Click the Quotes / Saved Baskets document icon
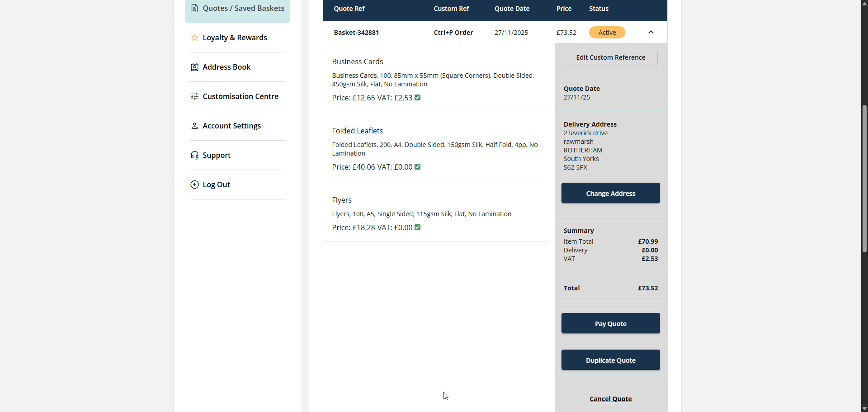 (194, 8)
